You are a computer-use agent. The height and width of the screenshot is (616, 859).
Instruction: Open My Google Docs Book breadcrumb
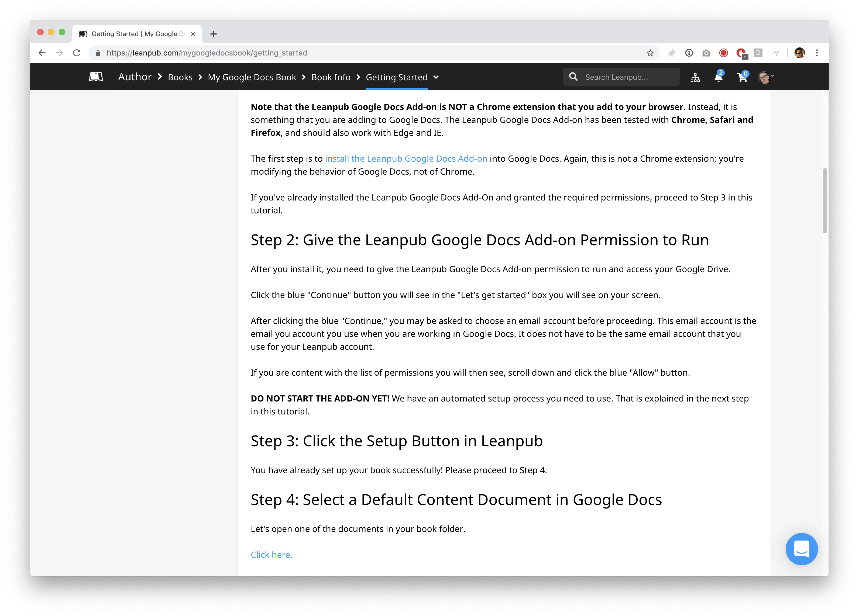tap(252, 77)
